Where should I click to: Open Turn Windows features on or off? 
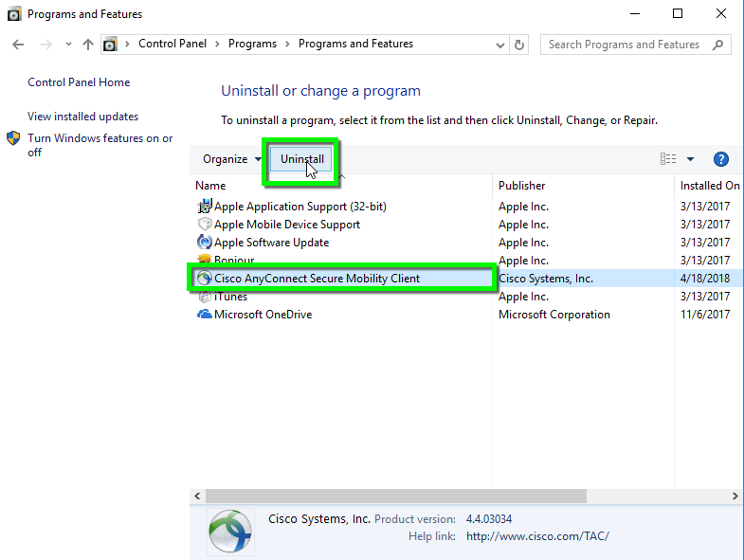(x=100, y=145)
